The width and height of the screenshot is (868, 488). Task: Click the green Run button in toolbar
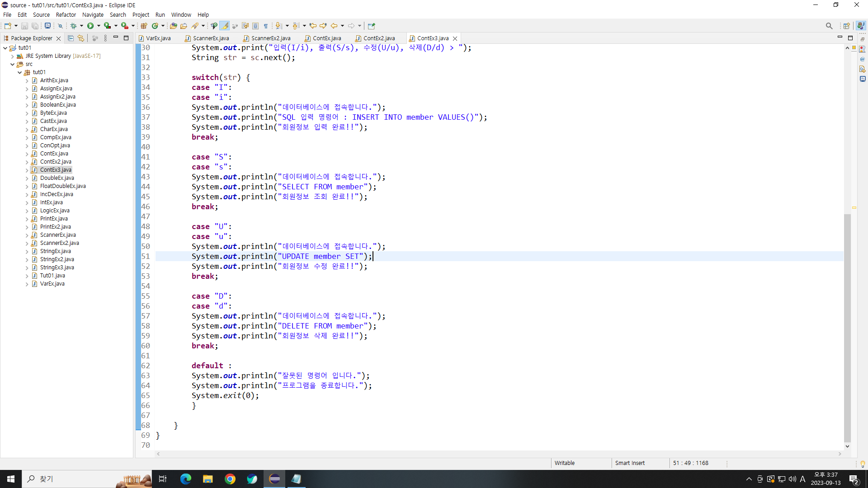[90, 26]
